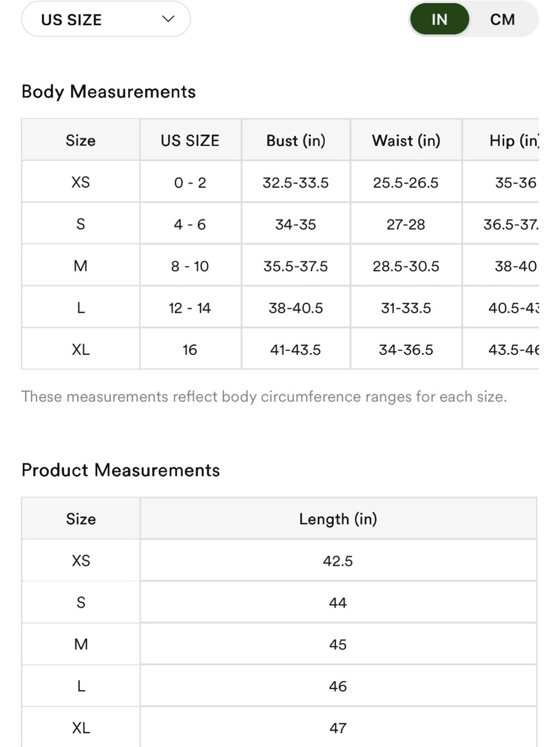Open the US SIZE dropdown
The image size is (560, 747).
(x=106, y=19)
